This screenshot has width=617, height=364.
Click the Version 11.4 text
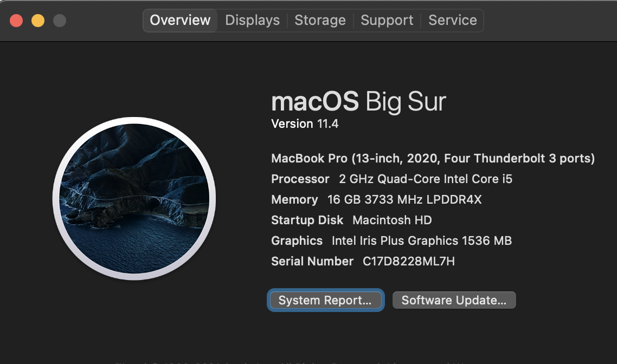click(305, 124)
